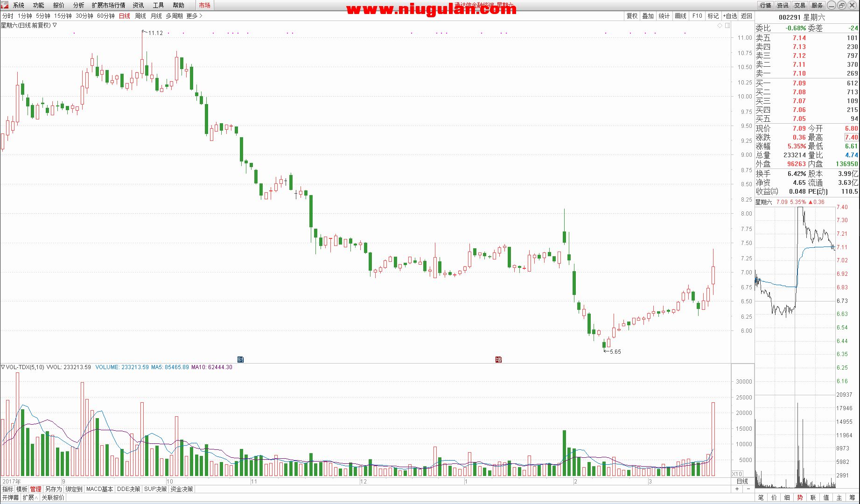Click the red 增 marker on timeline
Image resolution: width=860 pixels, height=504 pixels.
click(x=498, y=359)
